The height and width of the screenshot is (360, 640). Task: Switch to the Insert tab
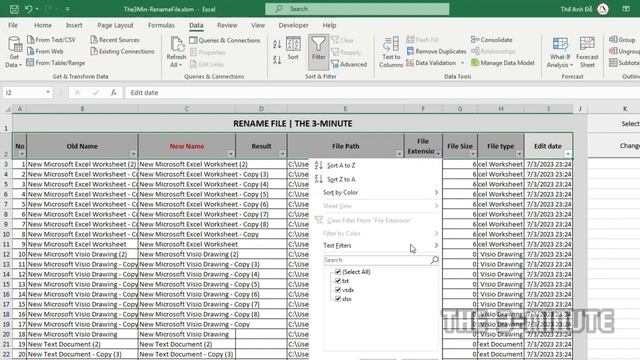[x=74, y=25]
